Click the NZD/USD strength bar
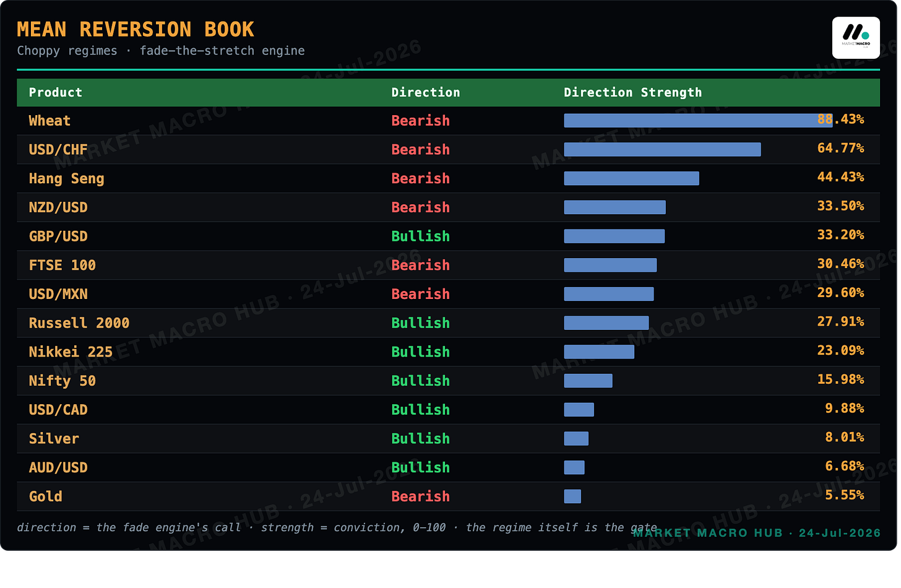901x588 pixels. (615, 207)
